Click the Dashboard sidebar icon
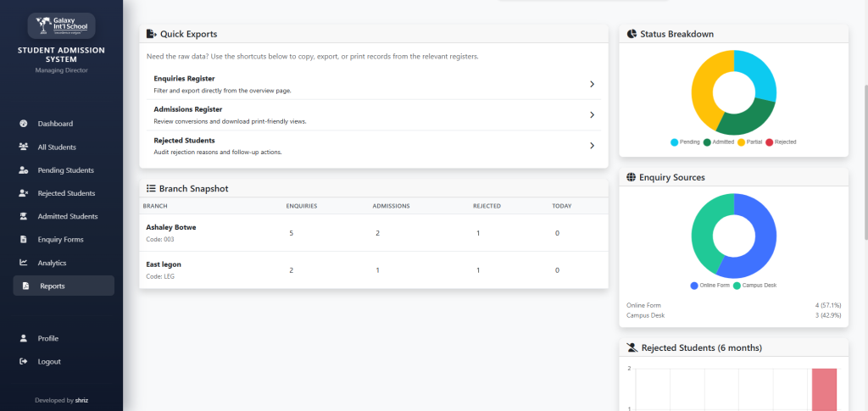 (x=24, y=124)
